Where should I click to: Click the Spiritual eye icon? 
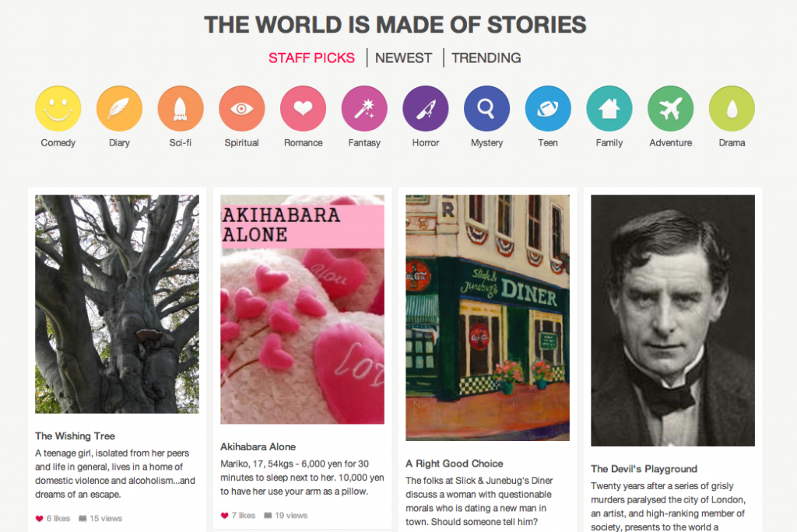241,109
